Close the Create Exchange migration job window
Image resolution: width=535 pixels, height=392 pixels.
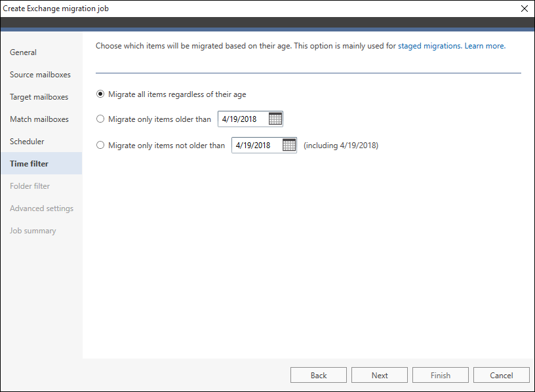[525, 9]
